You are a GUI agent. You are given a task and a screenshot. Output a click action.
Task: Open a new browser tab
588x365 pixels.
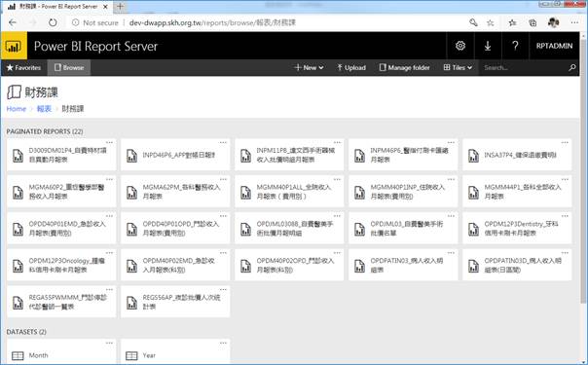(120, 7)
